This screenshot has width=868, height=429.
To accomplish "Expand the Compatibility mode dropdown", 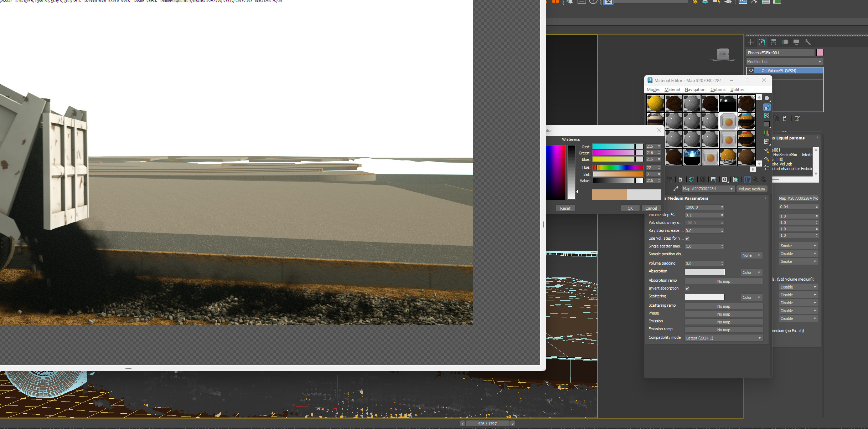I will click(x=724, y=338).
